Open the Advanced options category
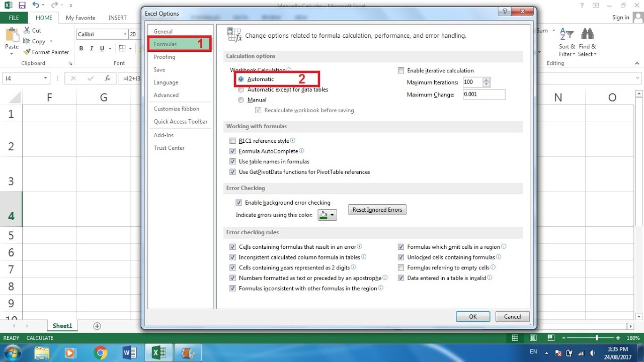The width and height of the screenshot is (644, 362). click(x=166, y=95)
